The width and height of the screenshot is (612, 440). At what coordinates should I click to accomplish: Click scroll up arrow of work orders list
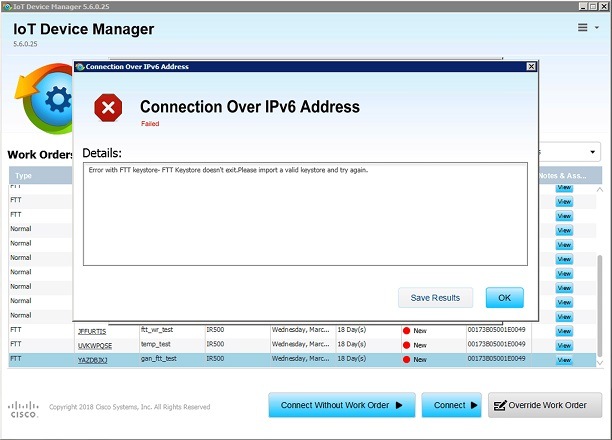coord(600,190)
